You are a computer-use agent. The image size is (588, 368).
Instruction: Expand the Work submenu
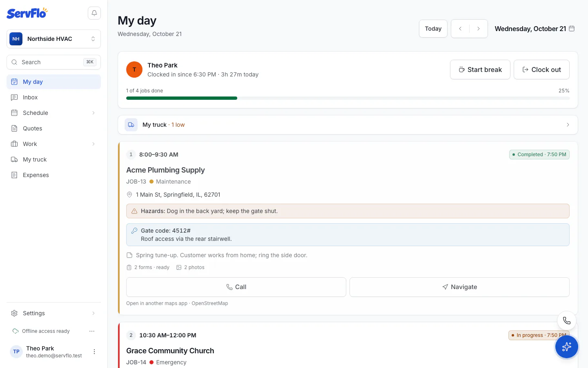(94, 144)
